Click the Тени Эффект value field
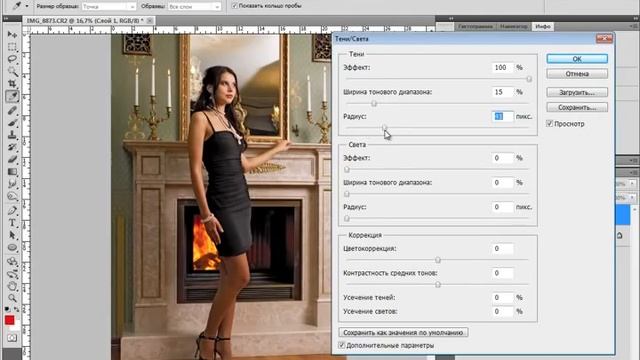Image resolution: width=640 pixels, height=360 pixels. click(x=502, y=67)
